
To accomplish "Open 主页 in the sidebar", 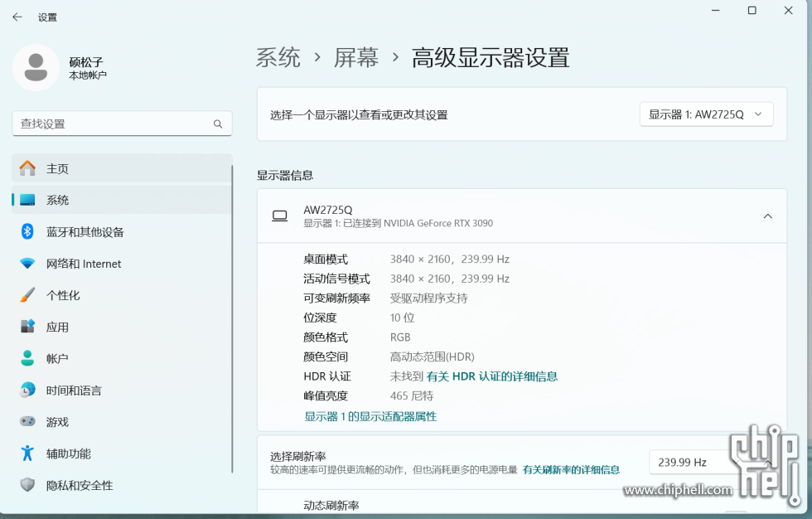I will pyautogui.click(x=122, y=168).
